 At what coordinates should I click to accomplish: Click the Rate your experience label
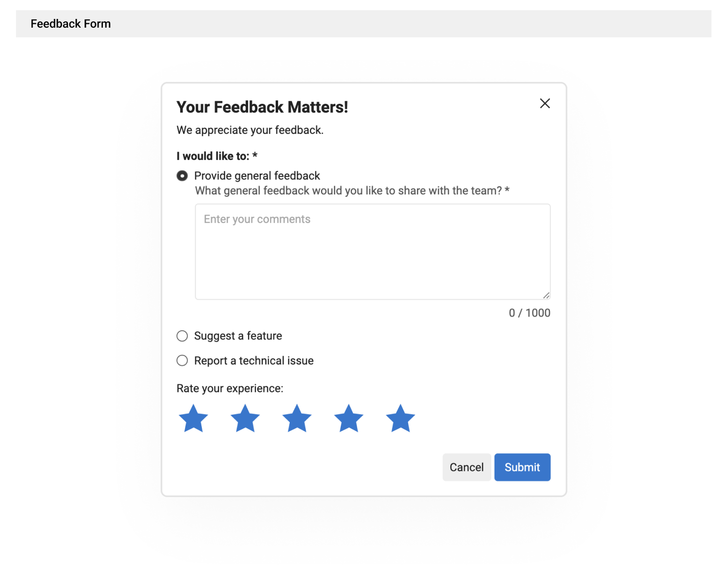click(x=230, y=388)
